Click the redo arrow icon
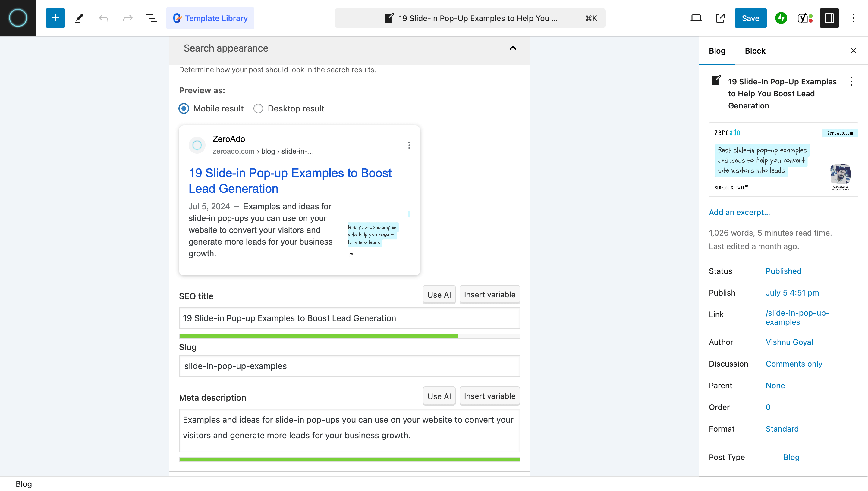Image resolution: width=868 pixels, height=491 pixels. tap(127, 18)
